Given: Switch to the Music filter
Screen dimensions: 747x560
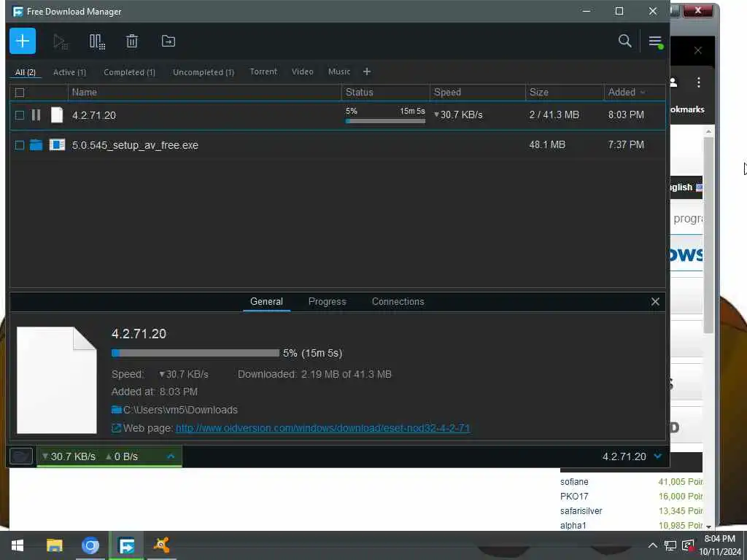Looking at the screenshot, I should click(339, 71).
